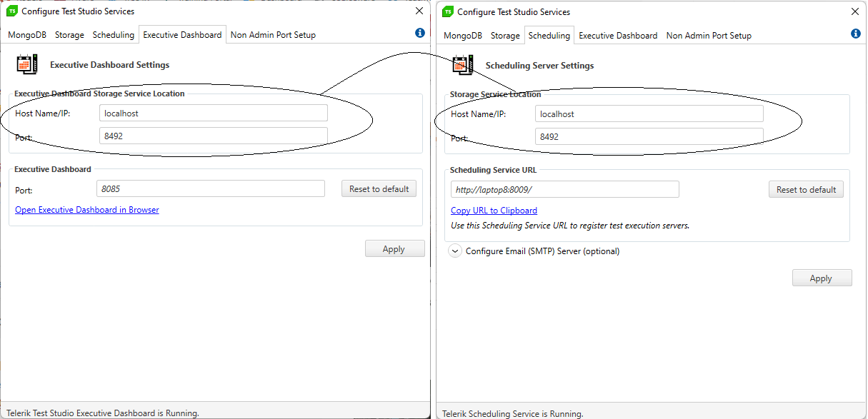Click the info icon in the left window
Image resolution: width=868 pixels, height=419 pixels.
coord(420,33)
